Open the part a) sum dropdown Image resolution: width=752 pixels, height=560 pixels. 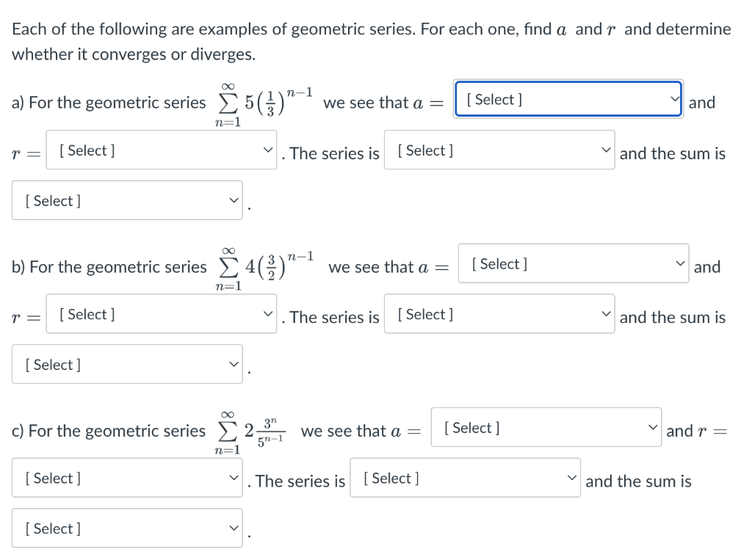[x=127, y=200]
